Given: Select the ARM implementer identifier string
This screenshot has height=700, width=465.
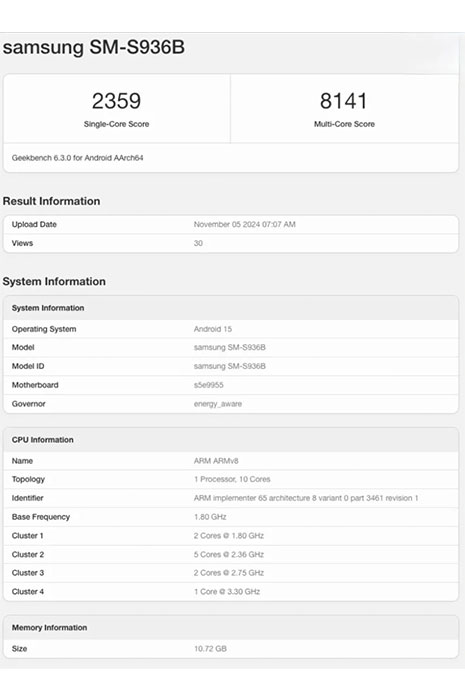Looking at the screenshot, I should [x=306, y=498].
